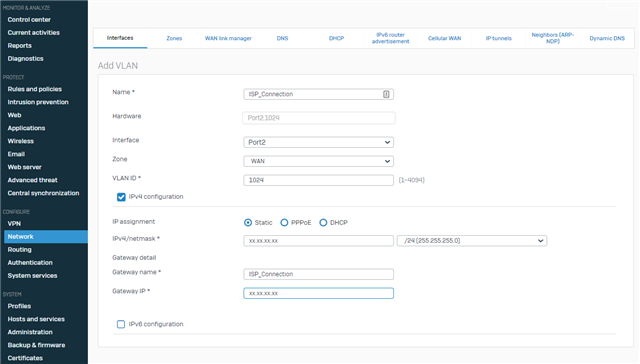Open the WAN link manager tab
The width and height of the screenshot is (640, 364).
(x=228, y=38)
